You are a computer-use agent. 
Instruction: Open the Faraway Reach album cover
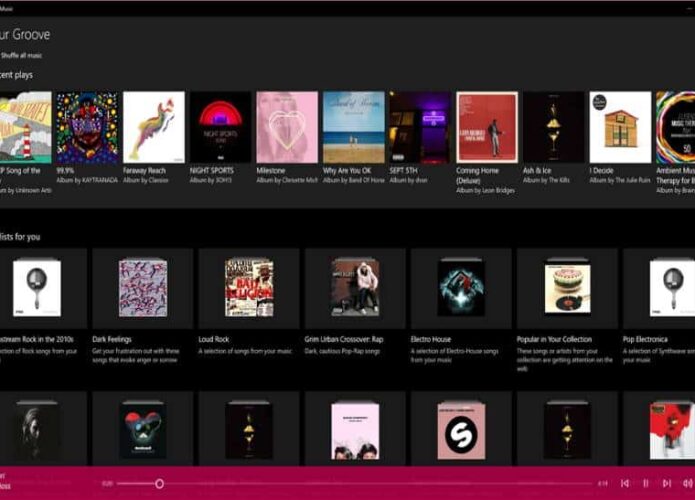coord(154,127)
